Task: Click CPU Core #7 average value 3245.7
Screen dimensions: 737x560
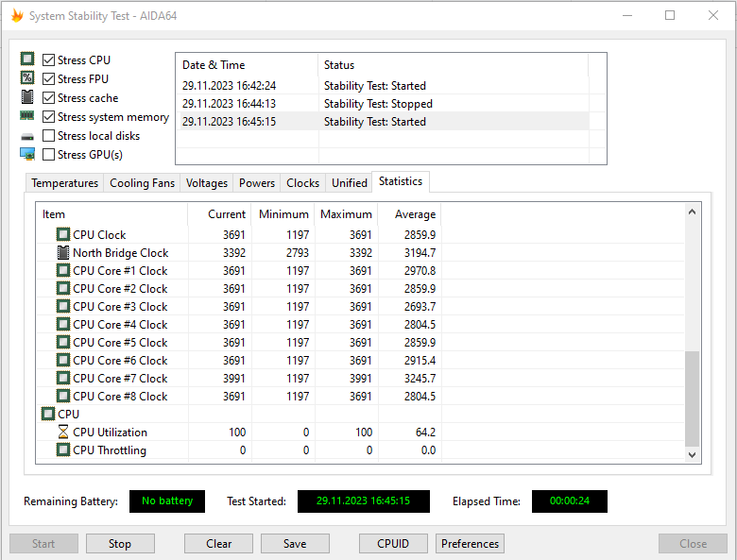Action: click(x=420, y=378)
